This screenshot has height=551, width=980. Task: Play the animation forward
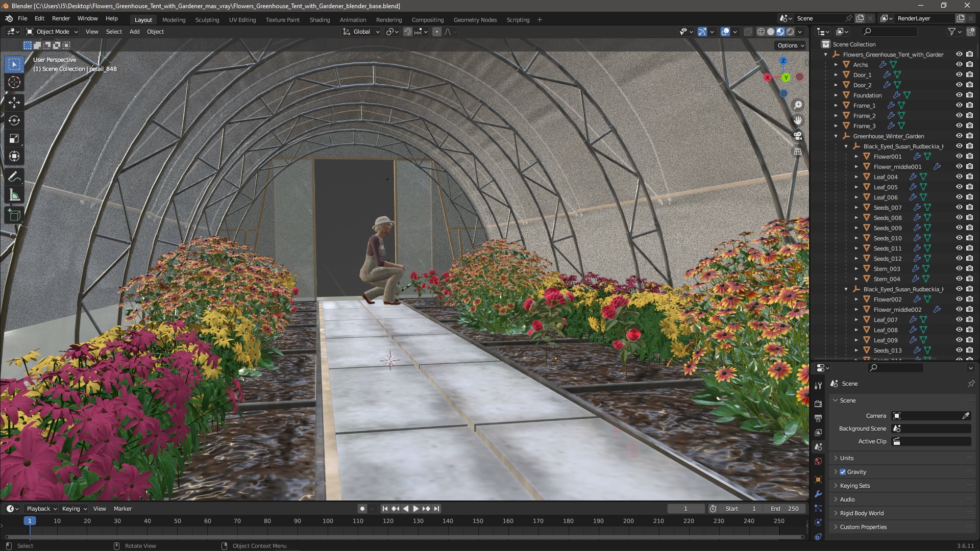[416, 509]
